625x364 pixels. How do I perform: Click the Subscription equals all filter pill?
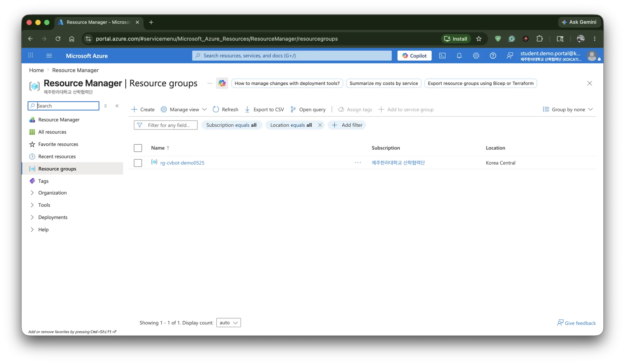[x=231, y=125]
